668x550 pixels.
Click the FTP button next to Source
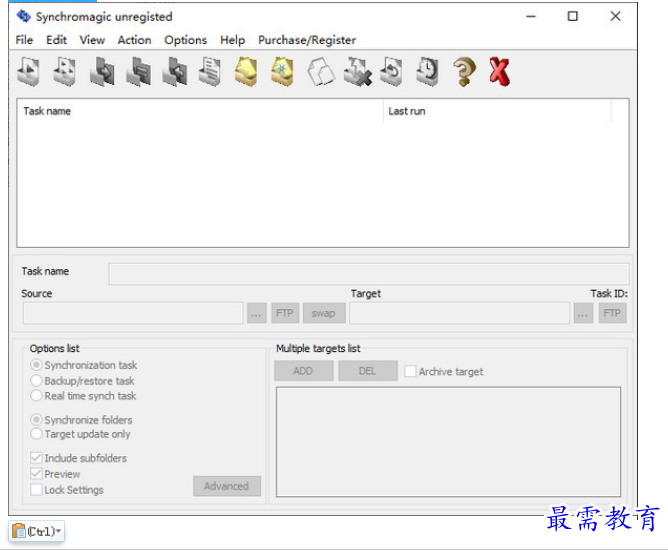[285, 313]
